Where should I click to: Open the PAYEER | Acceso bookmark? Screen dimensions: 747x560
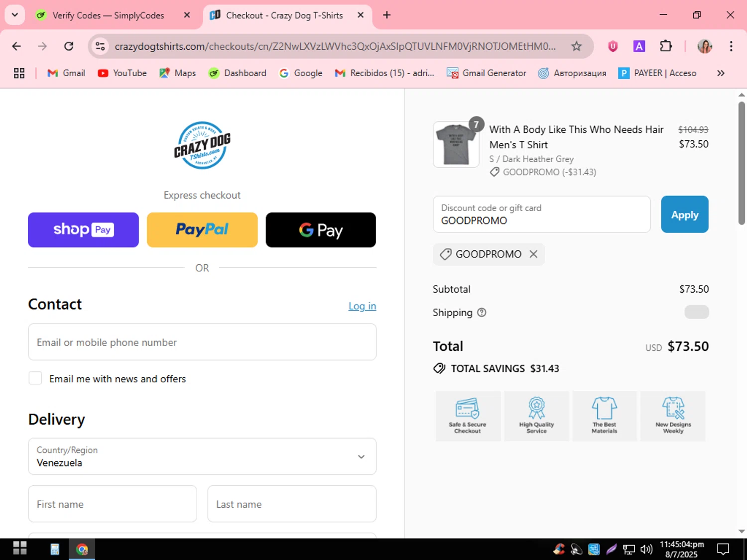tap(657, 73)
